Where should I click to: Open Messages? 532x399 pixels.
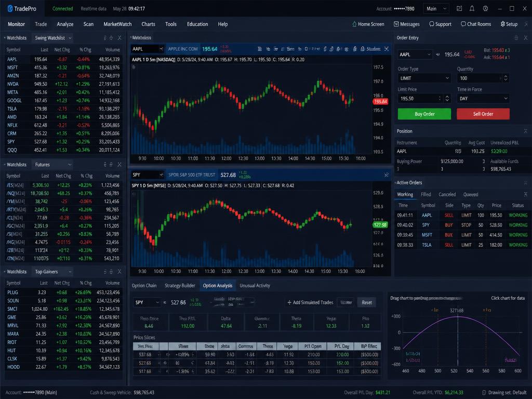point(406,24)
